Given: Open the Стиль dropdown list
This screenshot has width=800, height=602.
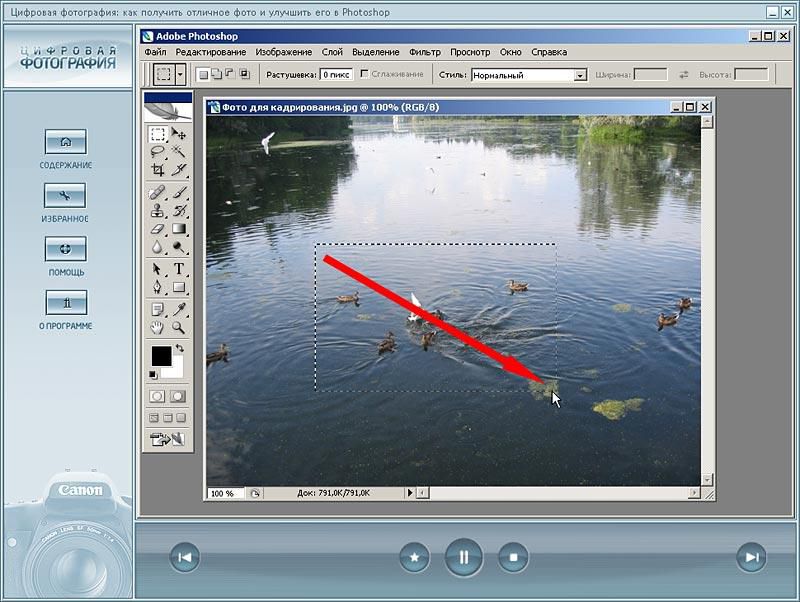Looking at the screenshot, I should [580, 75].
